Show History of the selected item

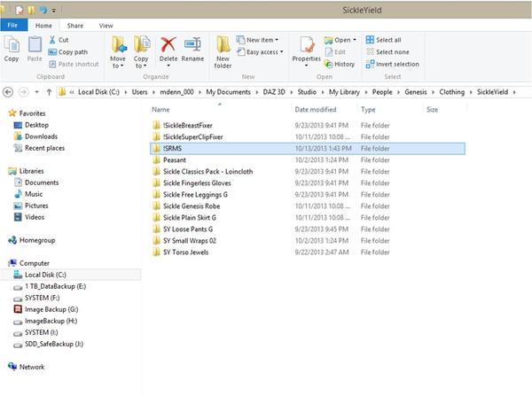tap(340, 64)
